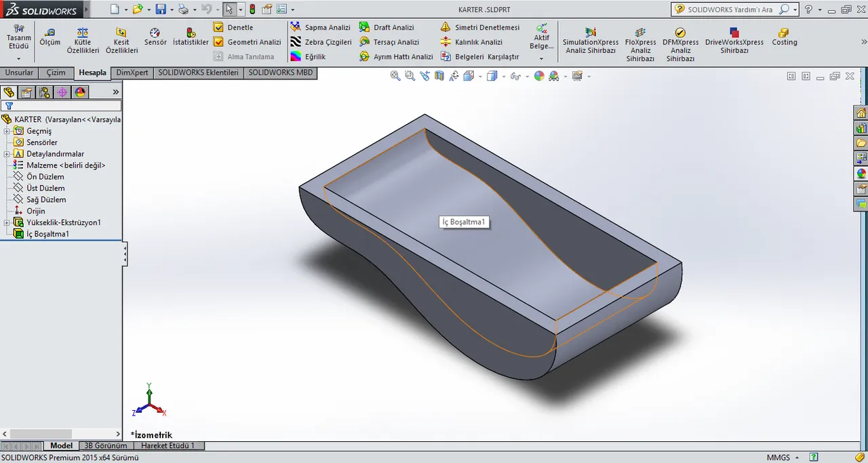
Task: Open the PropertyManager panel tab
Action: click(x=26, y=92)
